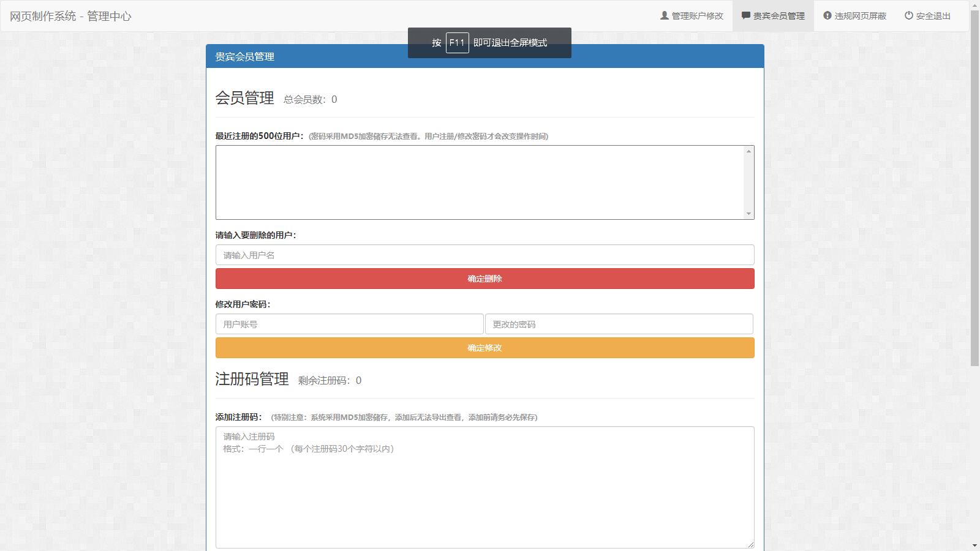Click the page's vertical scrollbar thumb
Image resolution: width=980 pixels, height=551 pixels.
click(x=974, y=184)
